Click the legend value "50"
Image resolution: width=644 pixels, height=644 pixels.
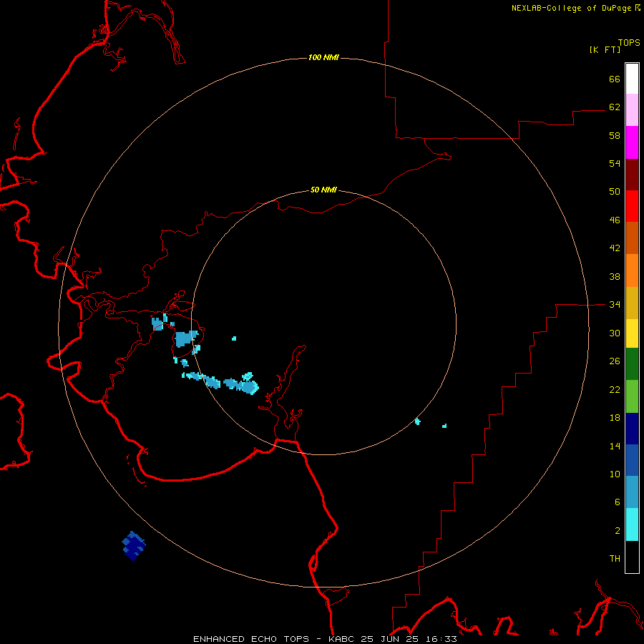point(615,192)
